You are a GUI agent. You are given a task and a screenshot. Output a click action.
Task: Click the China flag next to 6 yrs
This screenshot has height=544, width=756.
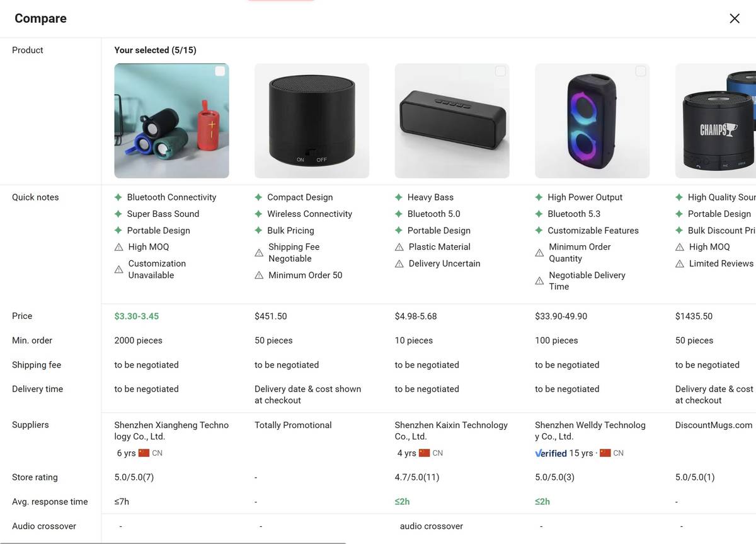144,453
